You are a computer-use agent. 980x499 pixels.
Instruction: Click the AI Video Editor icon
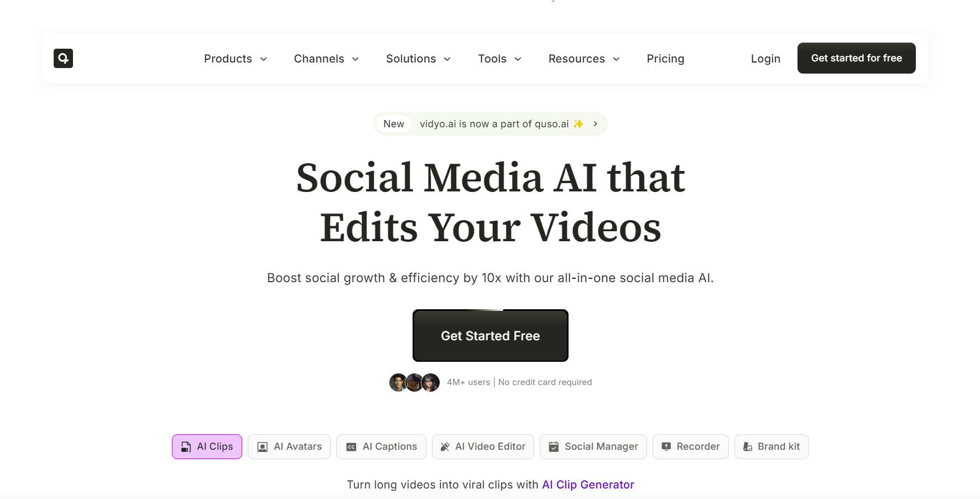tap(445, 447)
